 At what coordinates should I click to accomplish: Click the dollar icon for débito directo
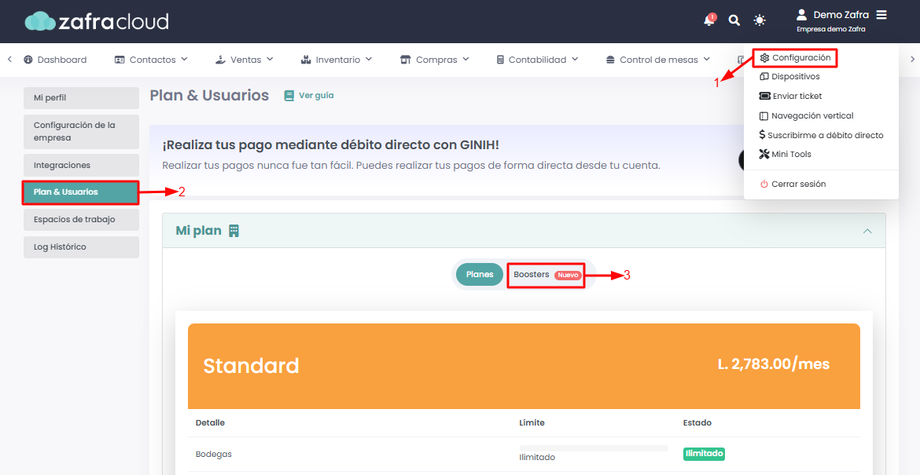pyautogui.click(x=762, y=135)
